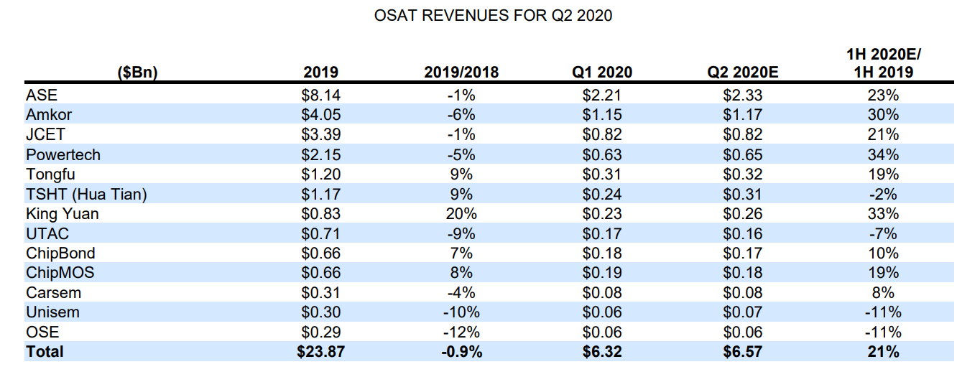Click UTAC Q2 2020E value '$0.16'
980x377 pixels.
[x=743, y=233]
